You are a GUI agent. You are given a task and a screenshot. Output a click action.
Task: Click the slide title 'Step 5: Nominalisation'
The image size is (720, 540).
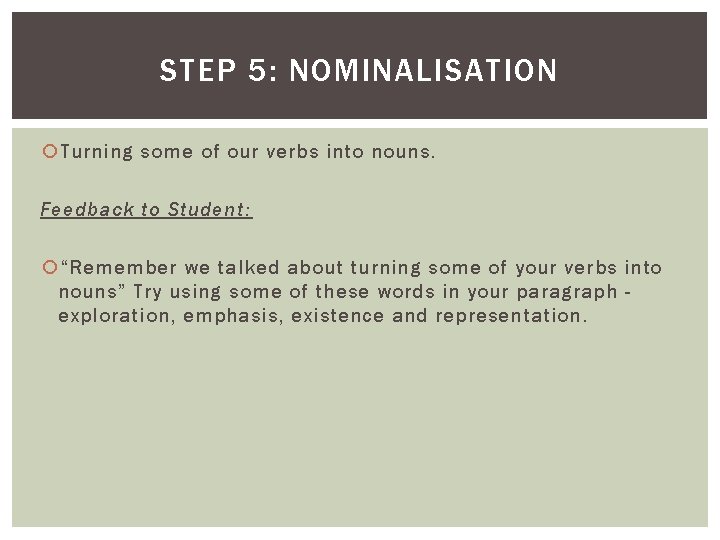point(358,70)
